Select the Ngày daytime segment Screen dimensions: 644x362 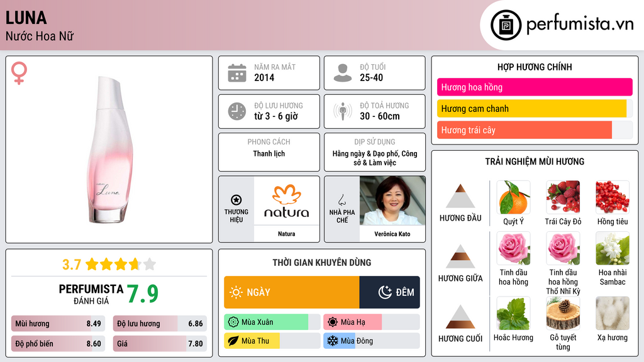292,292
